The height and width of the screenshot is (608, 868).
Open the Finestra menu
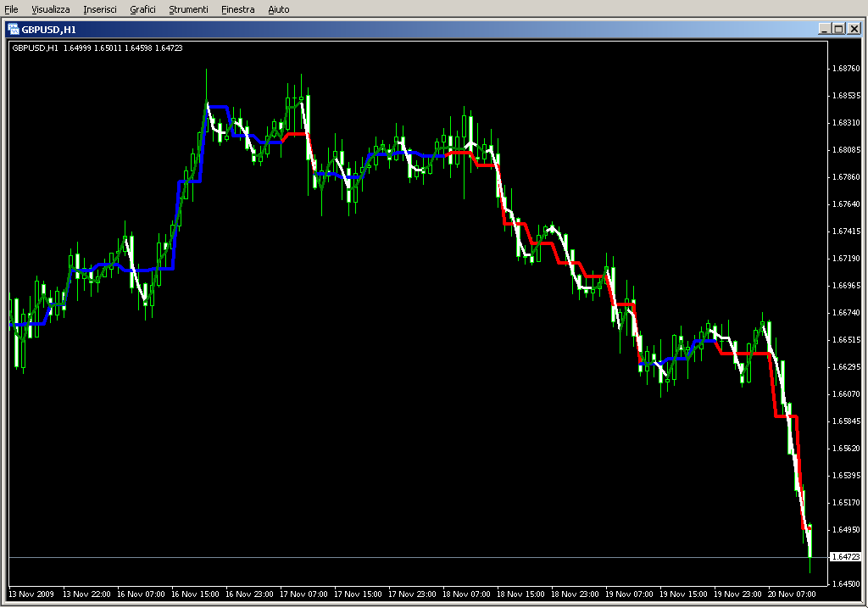pos(238,9)
